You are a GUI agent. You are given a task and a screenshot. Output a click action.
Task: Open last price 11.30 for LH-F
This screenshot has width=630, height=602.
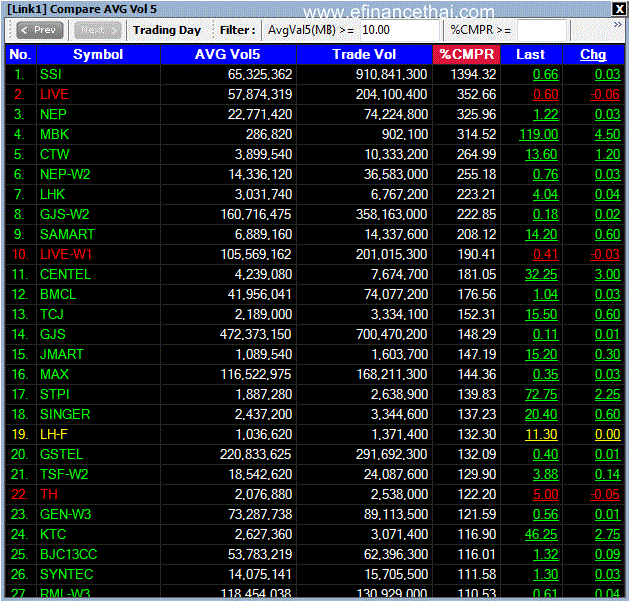(x=541, y=434)
